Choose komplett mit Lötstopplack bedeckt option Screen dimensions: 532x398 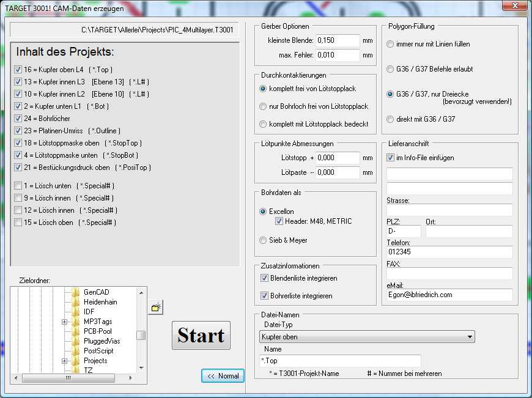point(264,124)
